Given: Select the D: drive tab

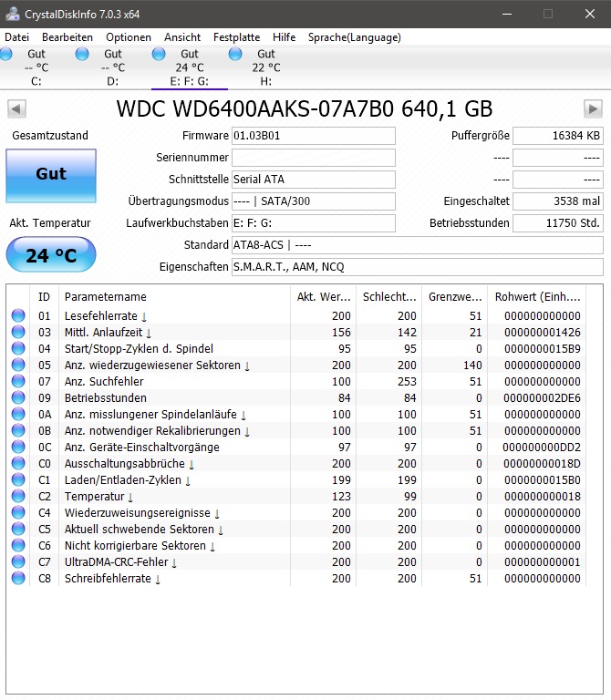Looking at the screenshot, I should 113,67.
